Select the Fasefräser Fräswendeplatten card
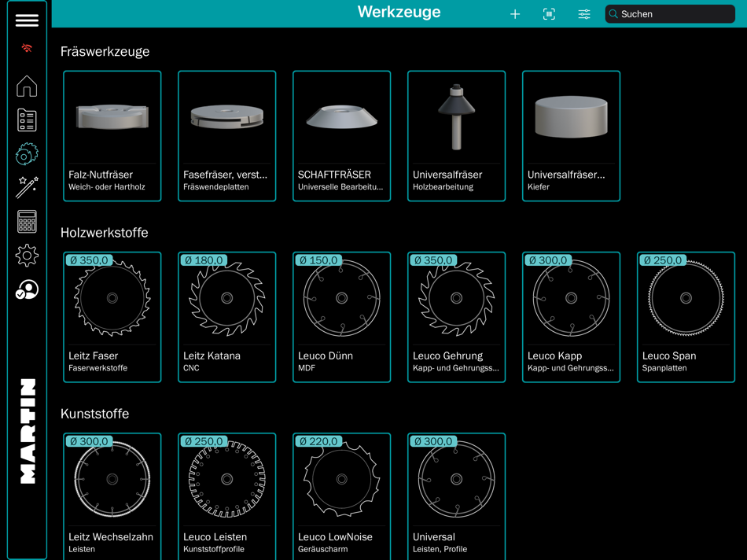747x560 pixels. click(226, 136)
